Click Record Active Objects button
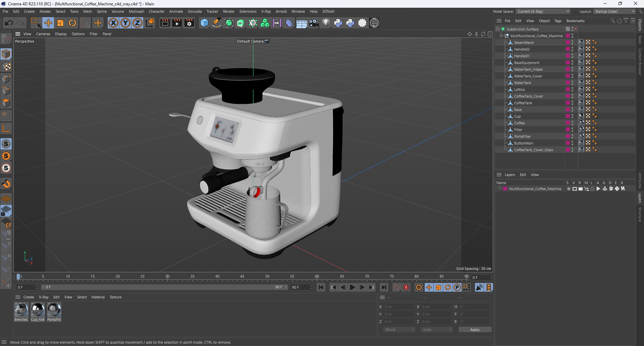This screenshot has height=346, width=644. [x=397, y=287]
